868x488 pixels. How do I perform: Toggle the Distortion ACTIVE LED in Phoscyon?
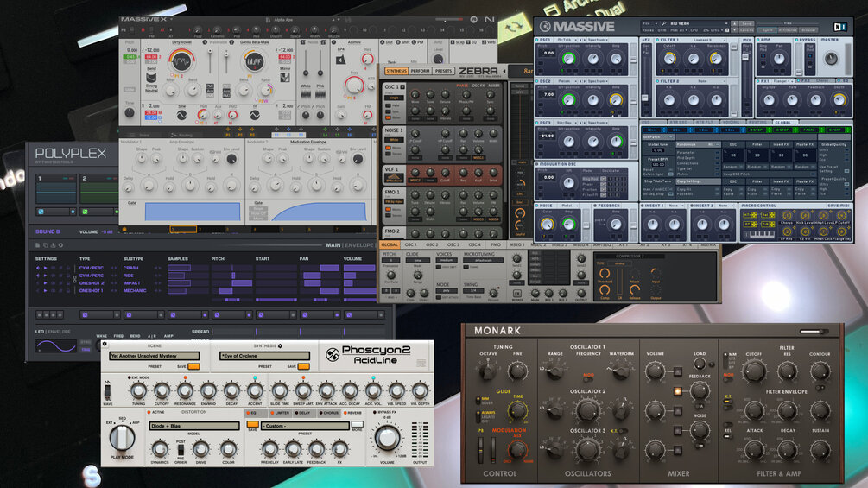149,412
